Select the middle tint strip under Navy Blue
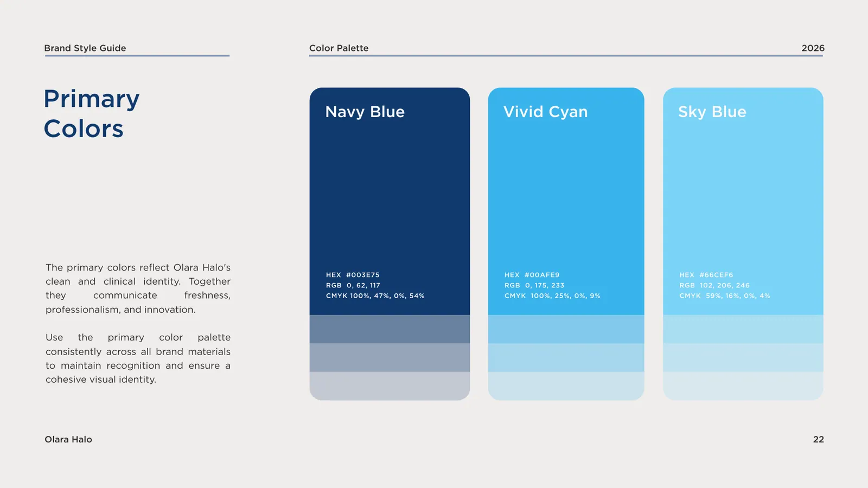 click(390, 357)
